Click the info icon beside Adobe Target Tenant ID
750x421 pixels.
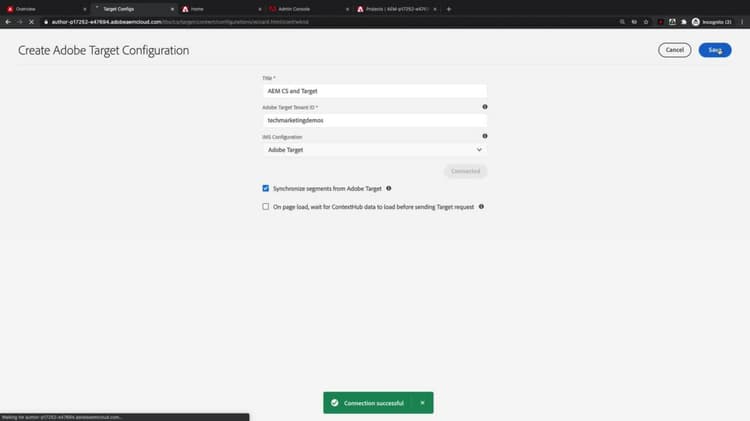click(x=485, y=107)
